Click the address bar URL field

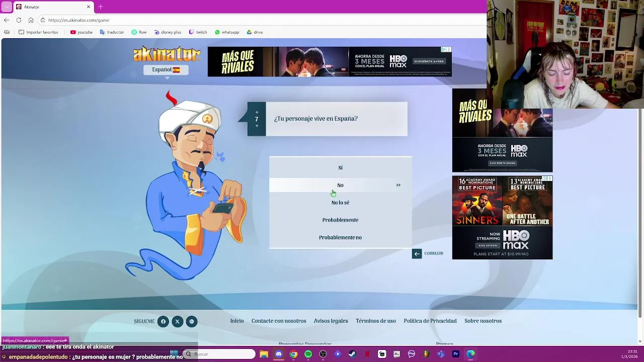click(x=262, y=20)
